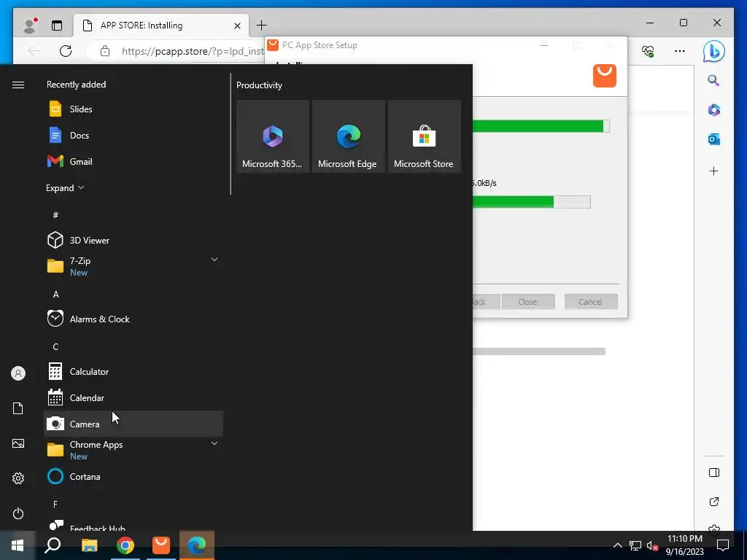
Task: Launch Gmail from the Start menu
Action: (x=133, y=161)
